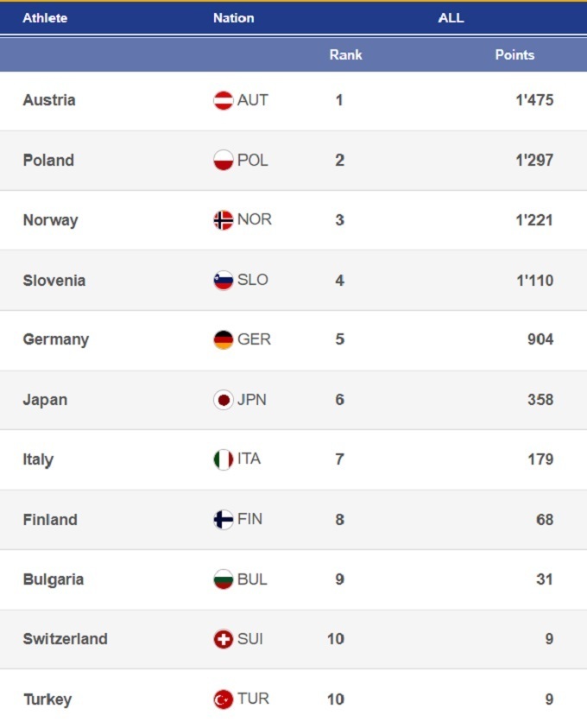
Task: Click the Poland flag icon
Action: (x=223, y=161)
